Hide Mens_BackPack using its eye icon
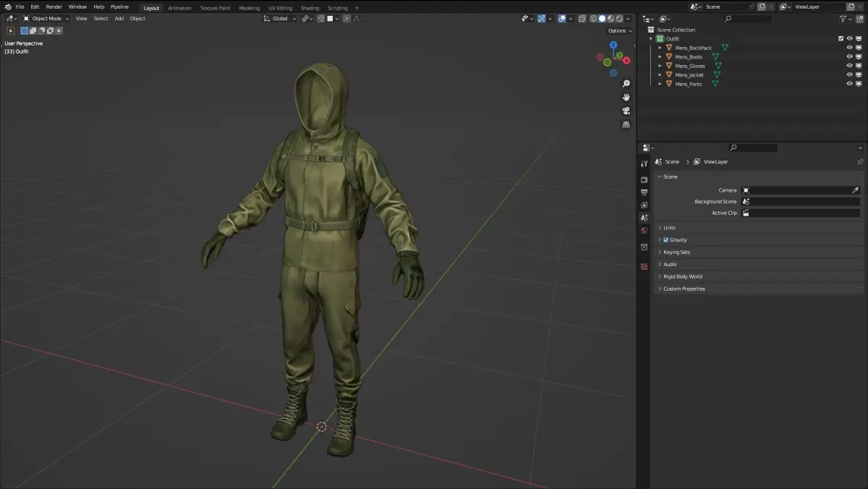The width and height of the screenshot is (868, 489). pyautogui.click(x=849, y=48)
